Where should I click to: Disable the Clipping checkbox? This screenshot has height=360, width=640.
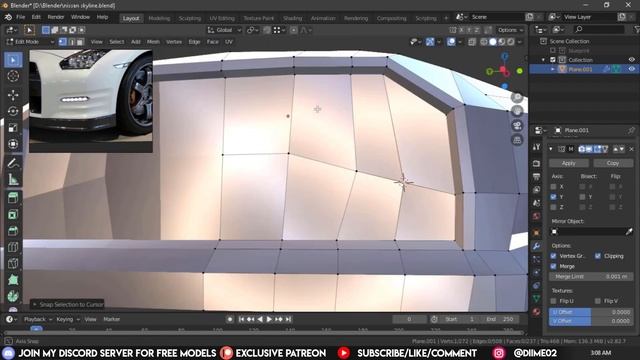coord(598,256)
